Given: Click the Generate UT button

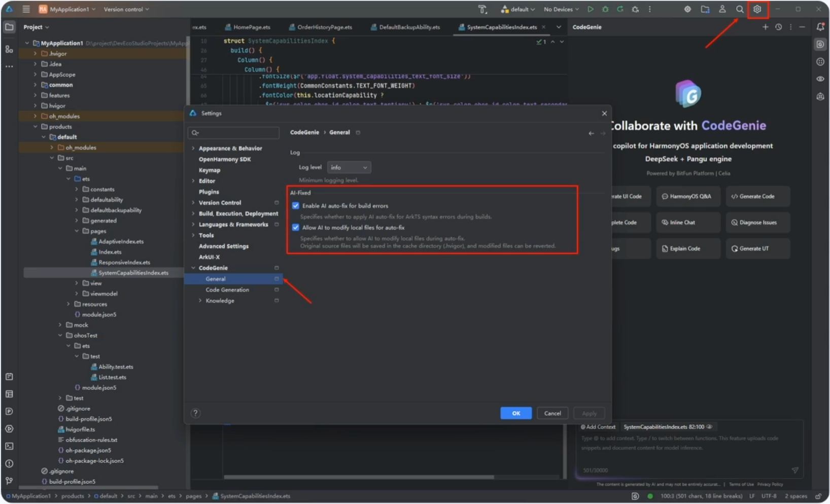Looking at the screenshot, I should tap(757, 249).
